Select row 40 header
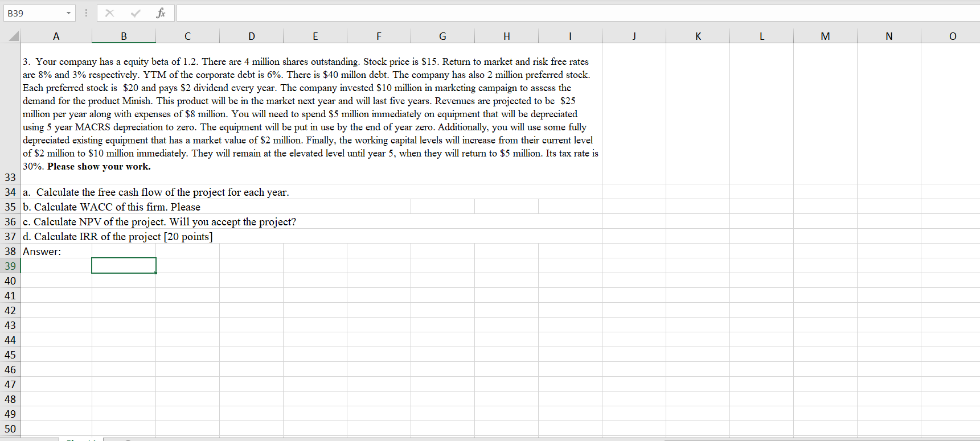The height and width of the screenshot is (441, 980). pyautogui.click(x=10, y=281)
